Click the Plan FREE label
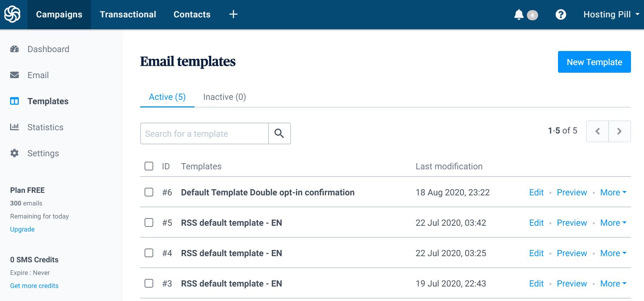Viewport: 644px width, 301px height. (27, 190)
